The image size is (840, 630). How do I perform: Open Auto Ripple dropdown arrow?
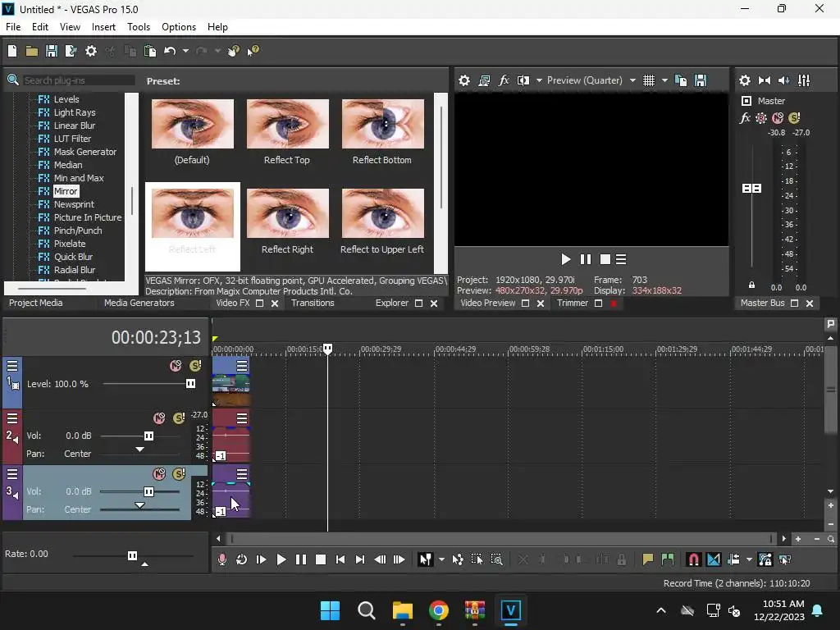(x=749, y=559)
